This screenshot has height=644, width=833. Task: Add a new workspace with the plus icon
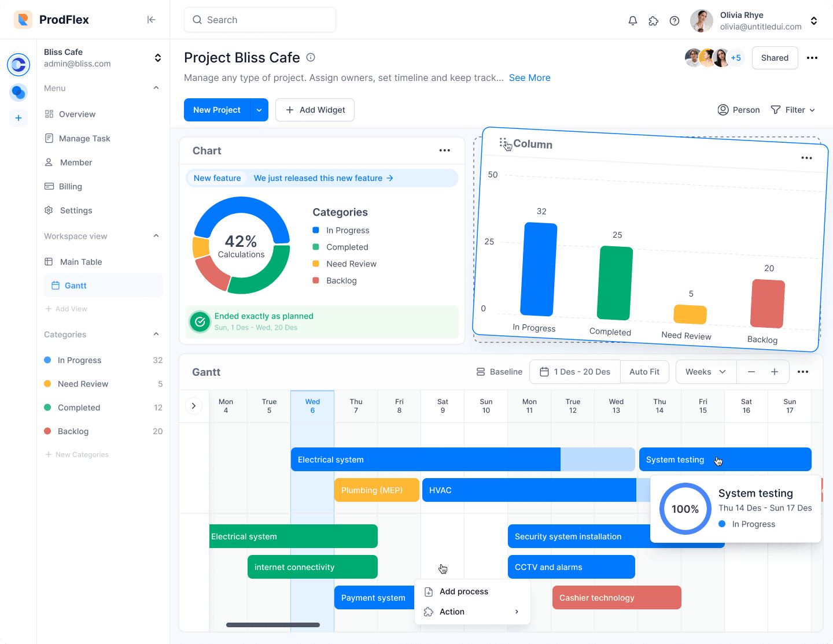(x=19, y=118)
